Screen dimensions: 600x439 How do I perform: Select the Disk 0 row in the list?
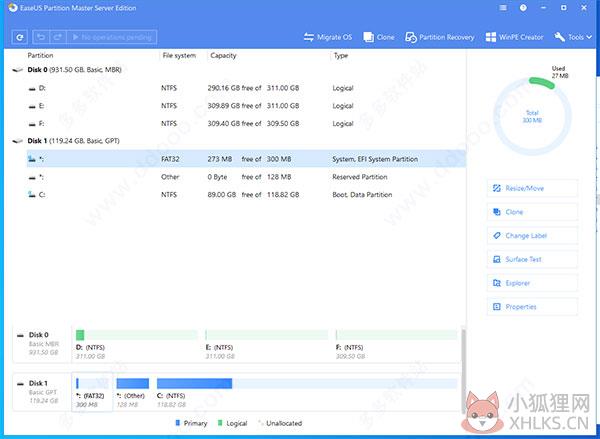click(x=238, y=70)
